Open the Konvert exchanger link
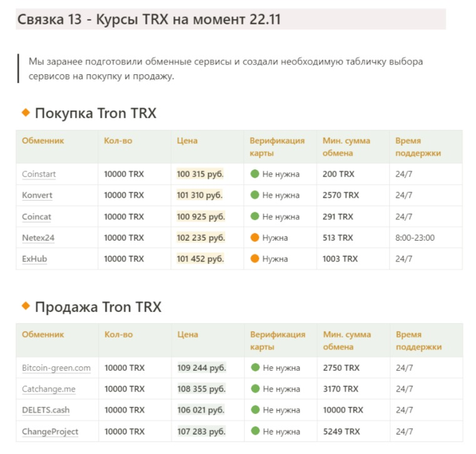Viewport: 476px width, 454px height. (37, 195)
